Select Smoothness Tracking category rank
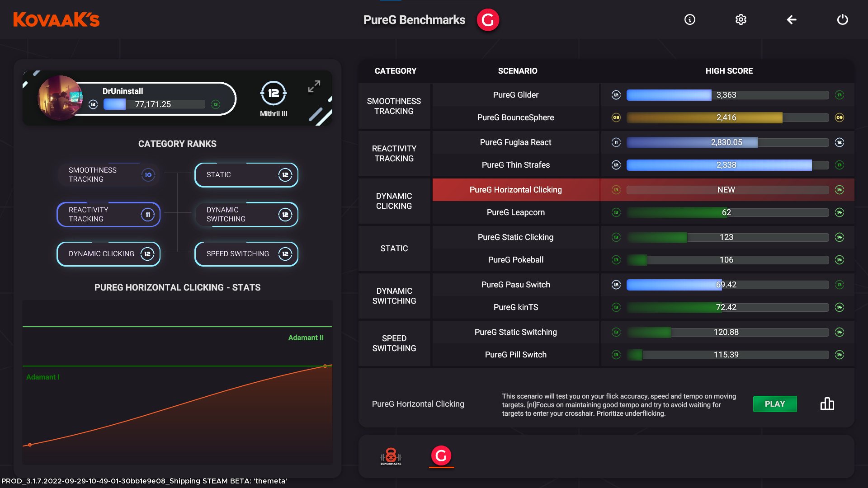This screenshot has width=868, height=488. pyautogui.click(x=108, y=175)
